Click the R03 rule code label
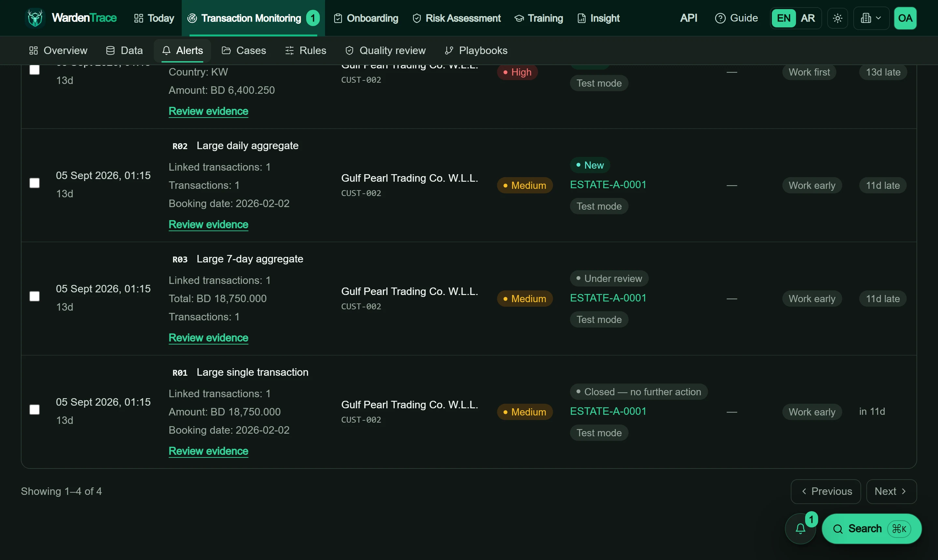This screenshot has height=560, width=938. coord(180,259)
